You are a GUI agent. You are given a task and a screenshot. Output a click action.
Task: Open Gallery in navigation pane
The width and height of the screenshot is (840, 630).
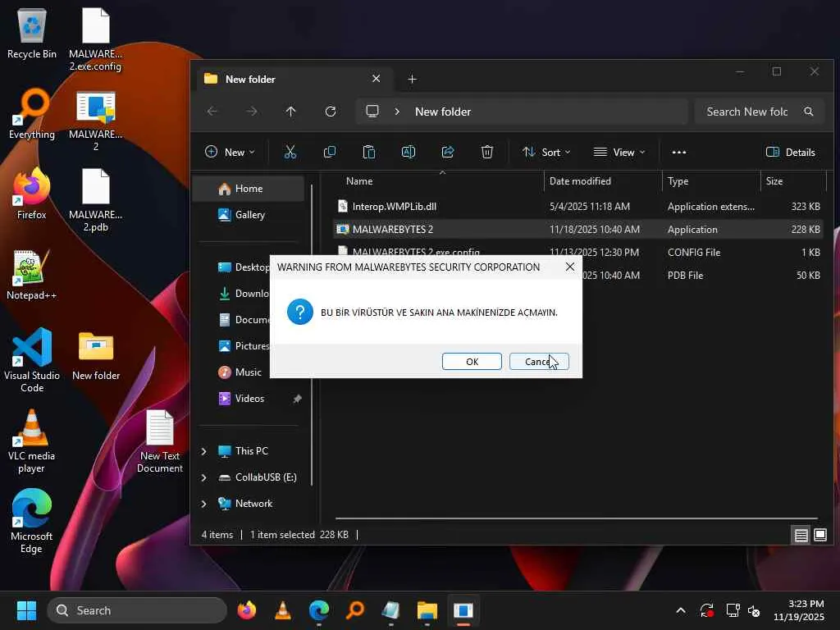pos(248,215)
